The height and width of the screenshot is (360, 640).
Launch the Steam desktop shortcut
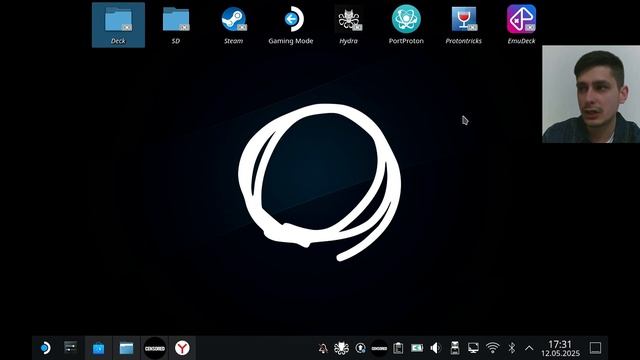(x=233, y=24)
